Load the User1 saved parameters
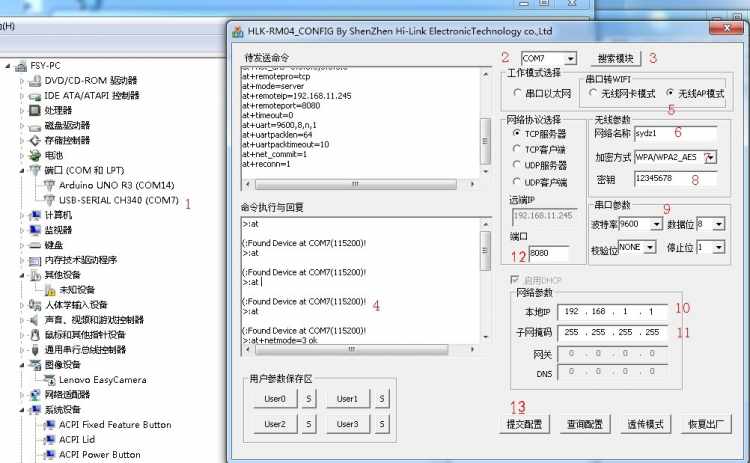Viewport: 750px width, 463px height. [347, 398]
